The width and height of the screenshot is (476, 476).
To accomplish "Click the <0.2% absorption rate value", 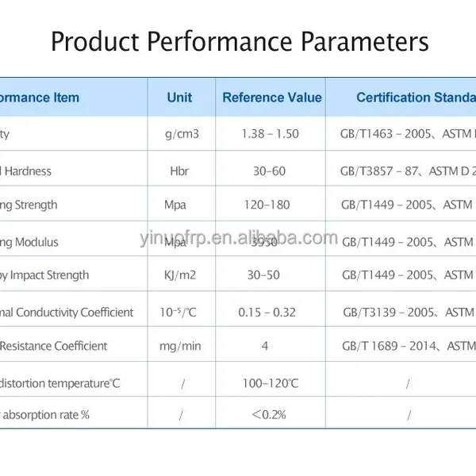I will 269,415.
